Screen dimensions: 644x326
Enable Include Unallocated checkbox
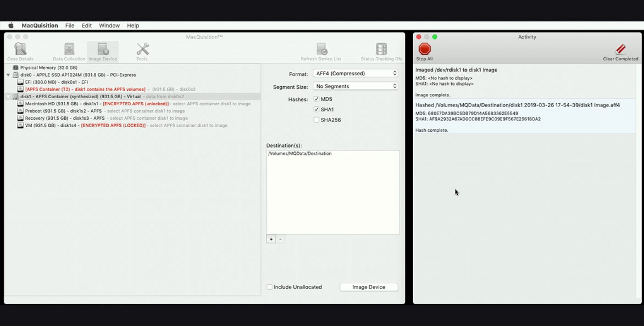(269, 287)
